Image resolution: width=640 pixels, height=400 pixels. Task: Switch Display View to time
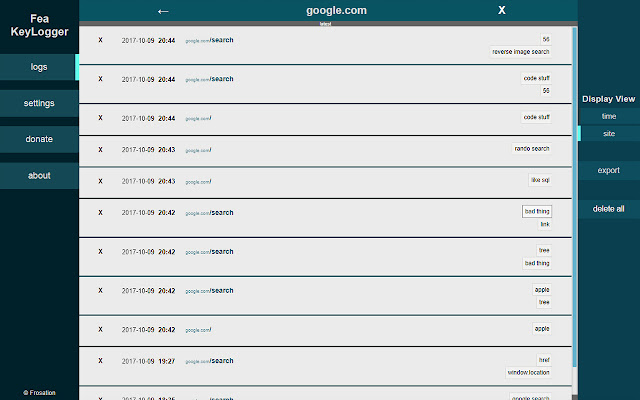coord(609,116)
